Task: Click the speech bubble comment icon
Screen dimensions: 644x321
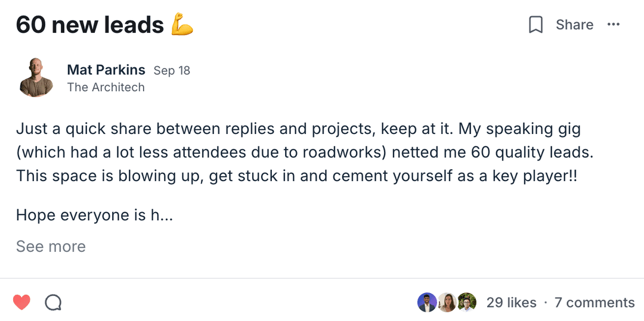Action: coord(54,303)
